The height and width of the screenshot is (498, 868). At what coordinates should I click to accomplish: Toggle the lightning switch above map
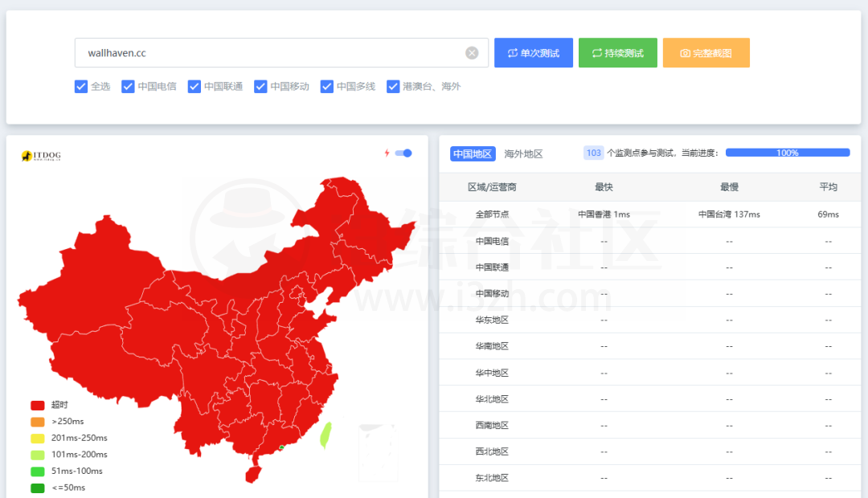click(403, 153)
